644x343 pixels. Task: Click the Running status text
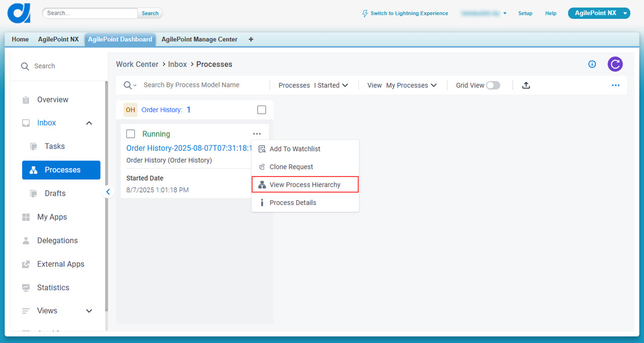pos(156,134)
